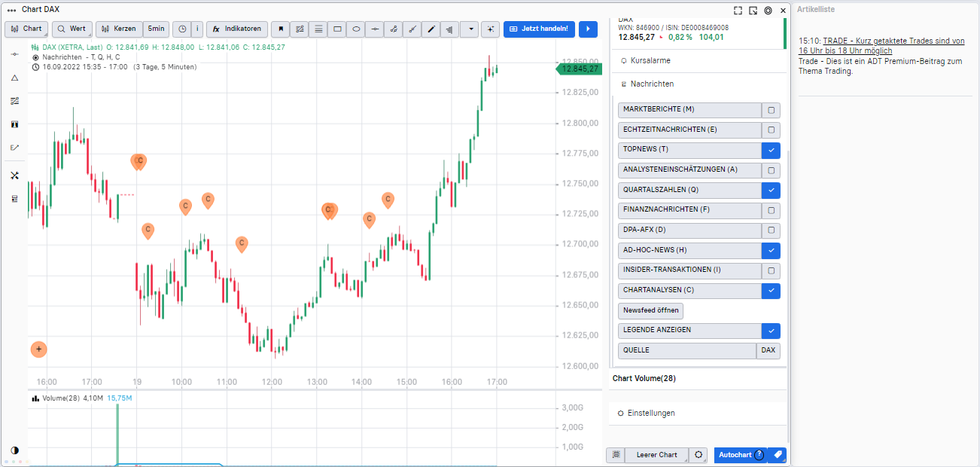Screen dimensions: 980x467
Task: Select the rectangle drawing tool
Action: [337, 29]
